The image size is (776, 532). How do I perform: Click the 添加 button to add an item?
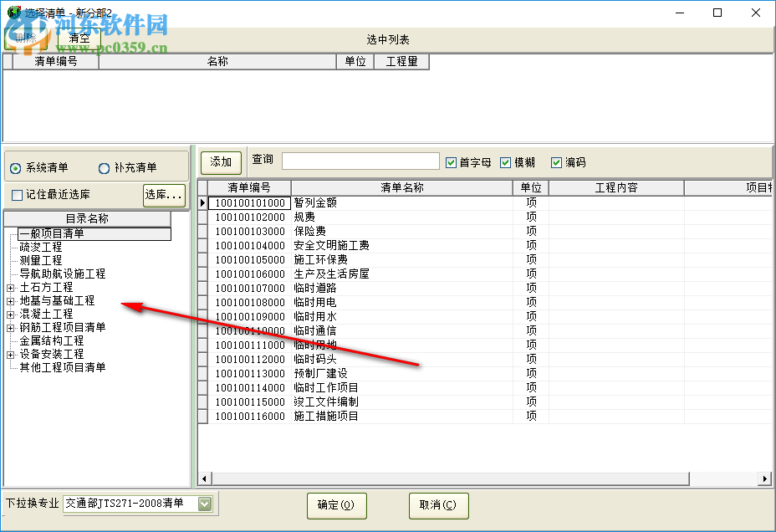point(220,161)
